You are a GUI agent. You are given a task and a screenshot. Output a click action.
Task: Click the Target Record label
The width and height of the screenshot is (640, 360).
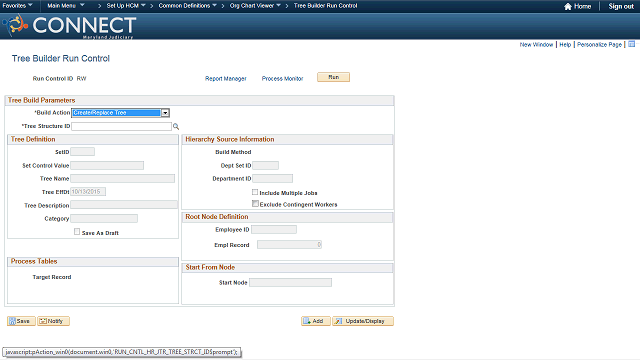tap(52, 277)
